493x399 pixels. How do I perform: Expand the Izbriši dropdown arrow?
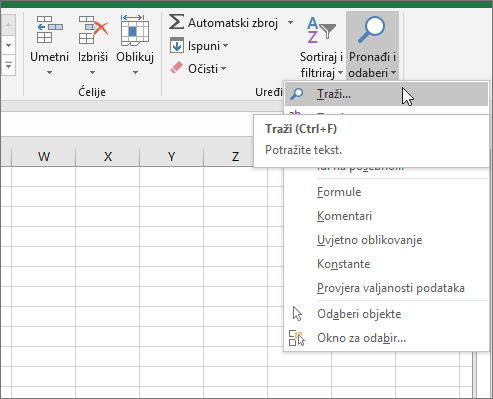point(93,72)
